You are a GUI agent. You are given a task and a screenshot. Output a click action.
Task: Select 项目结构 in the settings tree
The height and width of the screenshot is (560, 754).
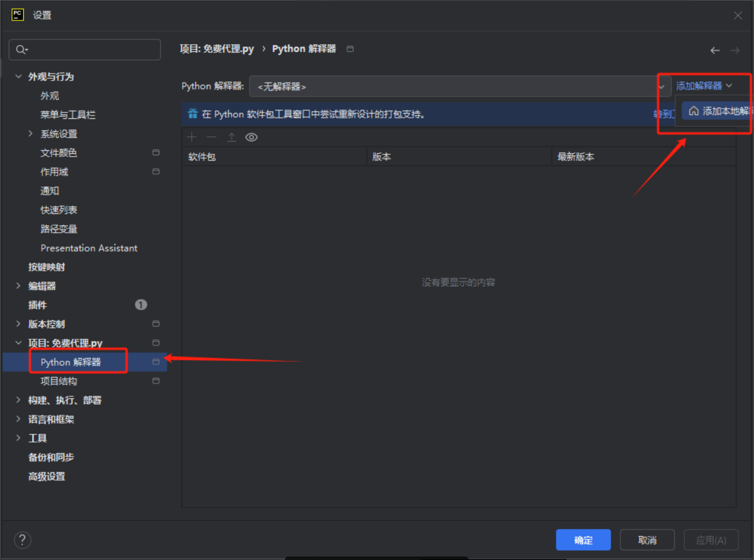pos(59,381)
